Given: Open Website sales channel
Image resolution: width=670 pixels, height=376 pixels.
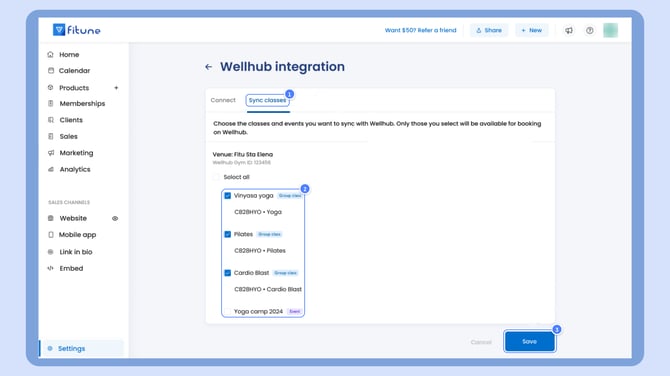Looking at the screenshot, I should point(73,218).
